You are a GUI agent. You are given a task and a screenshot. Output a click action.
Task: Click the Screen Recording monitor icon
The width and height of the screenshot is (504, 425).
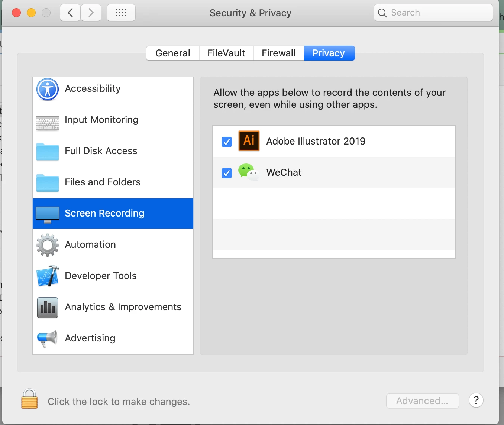tap(48, 215)
